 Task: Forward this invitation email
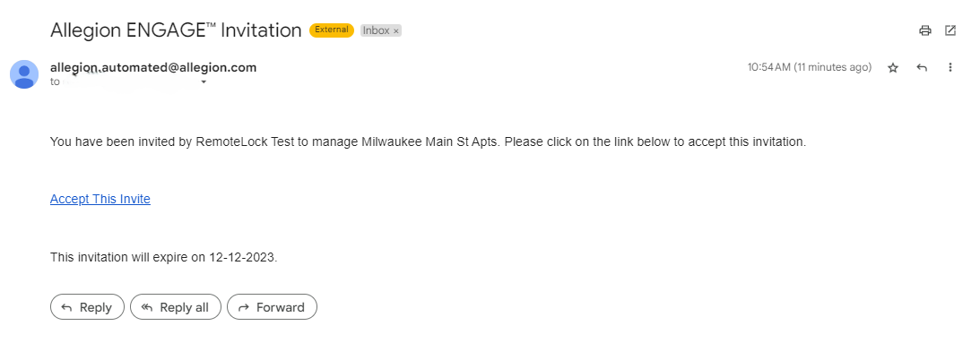(x=272, y=307)
